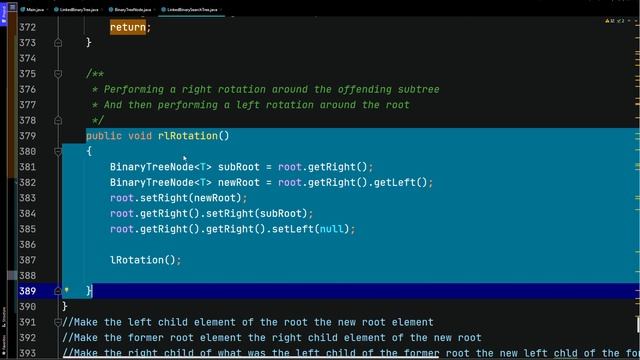Click the horizontal scrollbar at editor bottom
The width and height of the screenshot is (640, 360).
click(251, 358)
